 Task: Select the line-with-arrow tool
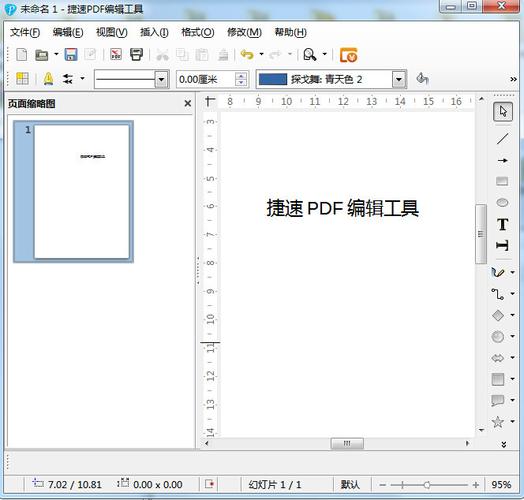pos(502,160)
